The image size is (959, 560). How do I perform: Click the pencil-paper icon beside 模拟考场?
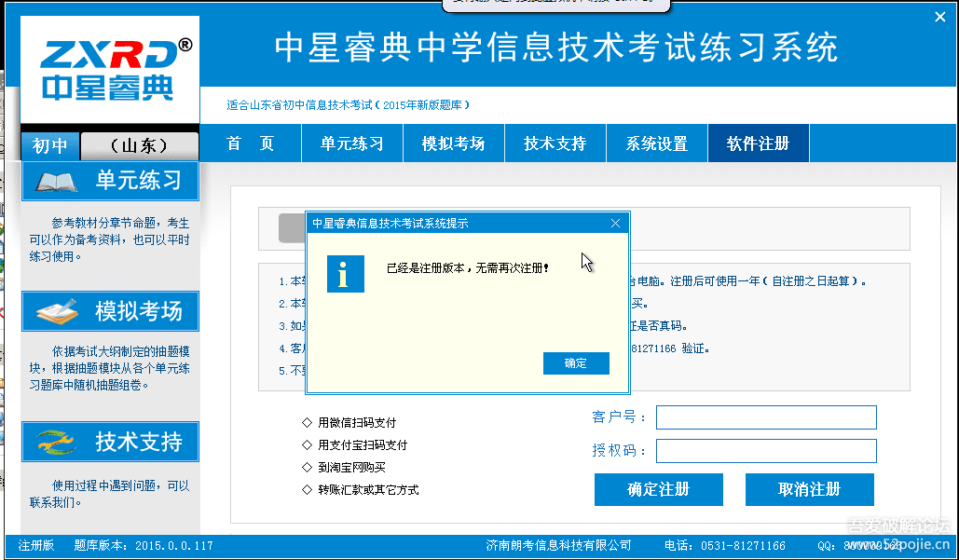pos(56,311)
